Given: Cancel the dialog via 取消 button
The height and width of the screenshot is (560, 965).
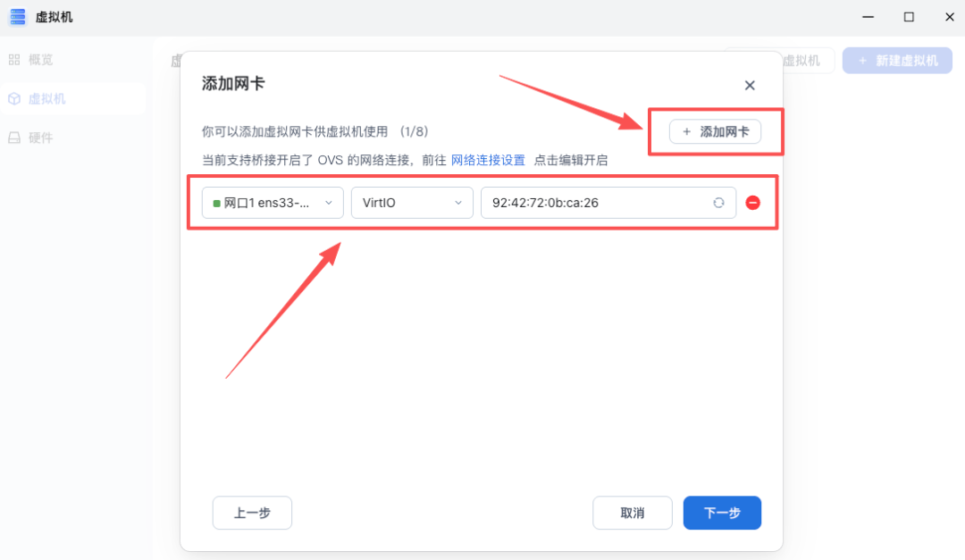Looking at the screenshot, I should (633, 513).
